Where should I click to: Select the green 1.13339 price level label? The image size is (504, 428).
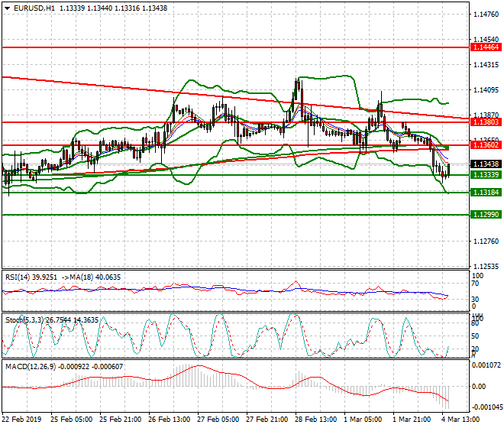coord(486,175)
